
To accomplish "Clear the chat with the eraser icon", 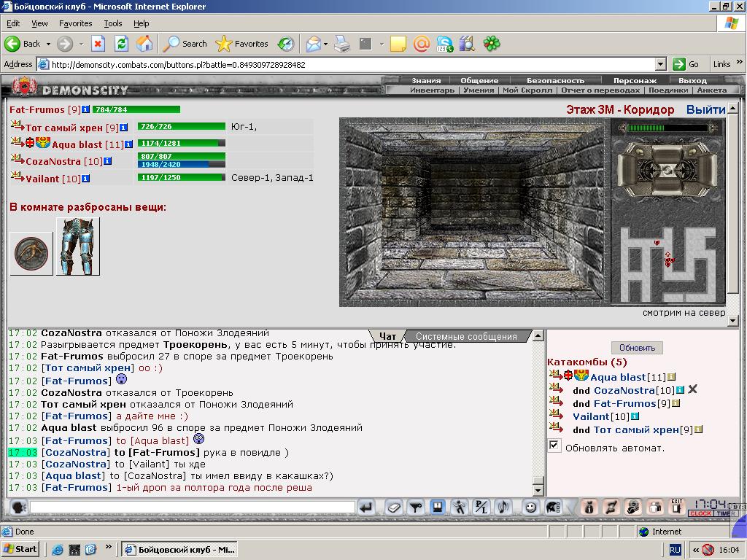I will [x=393, y=507].
